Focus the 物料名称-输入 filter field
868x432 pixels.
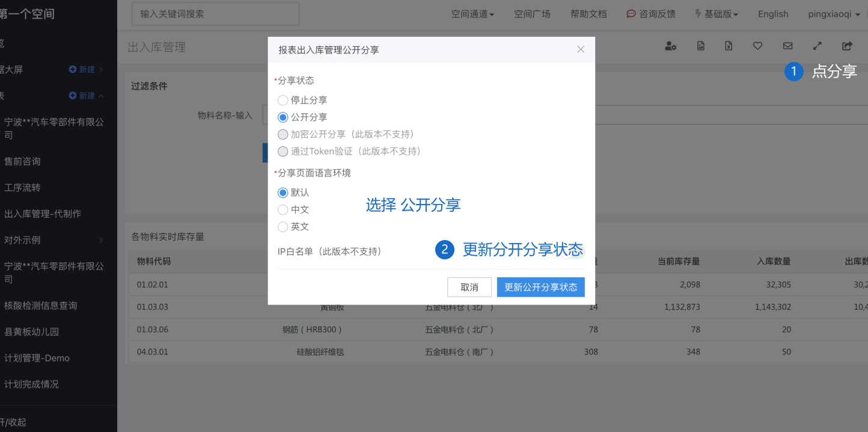click(x=565, y=115)
